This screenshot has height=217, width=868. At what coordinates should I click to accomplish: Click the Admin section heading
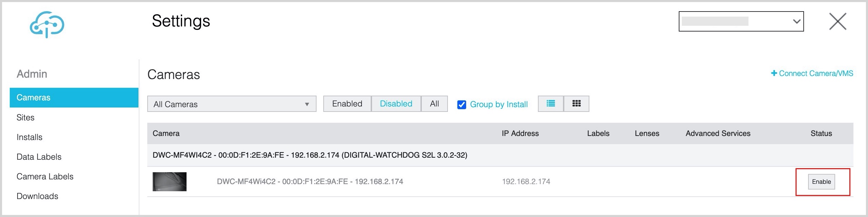[x=32, y=74]
